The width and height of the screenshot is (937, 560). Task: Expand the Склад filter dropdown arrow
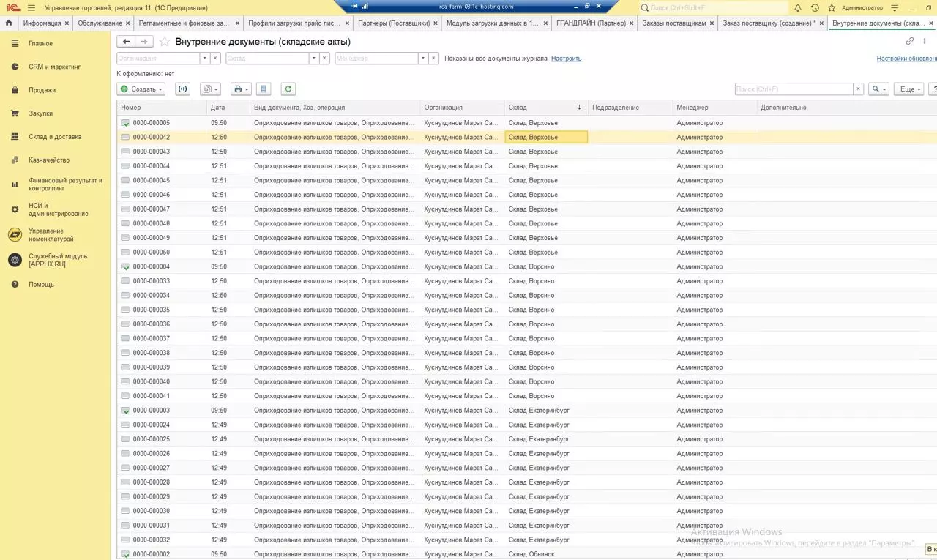[x=314, y=58]
